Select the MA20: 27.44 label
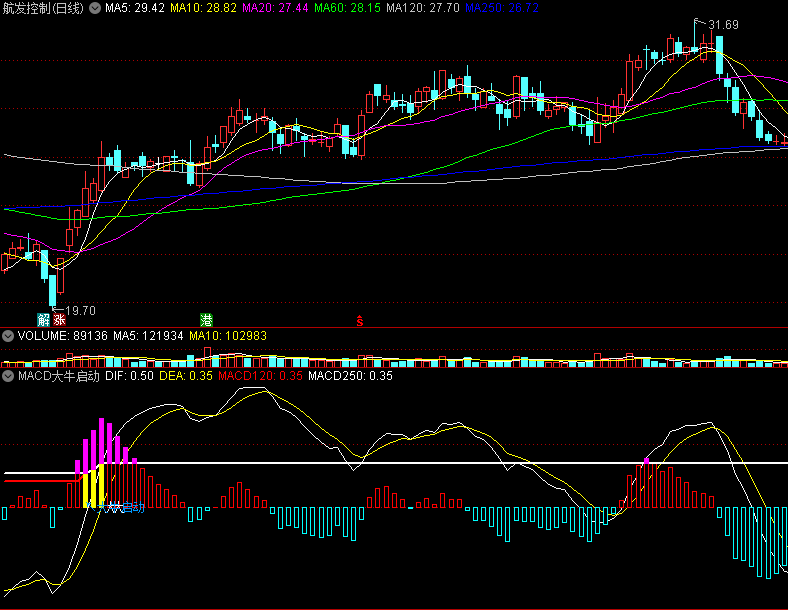Viewport: 788px width, 610px height. [x=275, y=8]
